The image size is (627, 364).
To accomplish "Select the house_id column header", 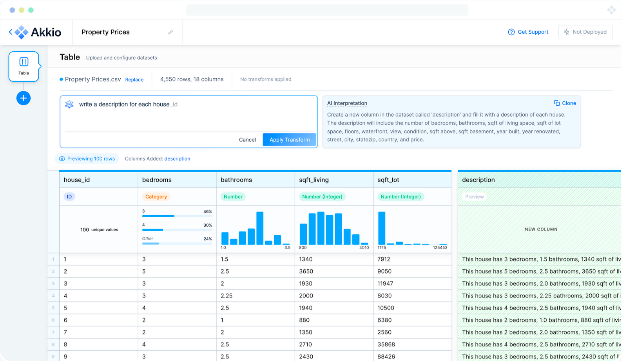I will pos(98,180).
